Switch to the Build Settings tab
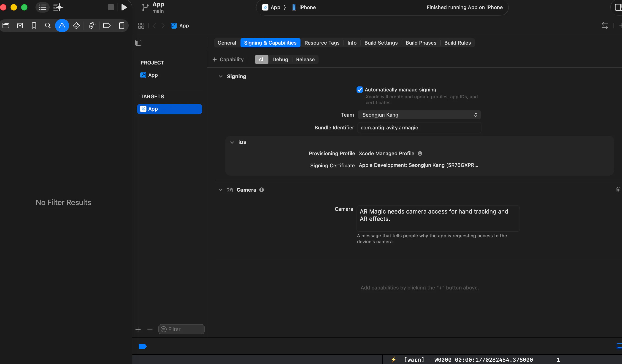This screenshot has width=622, height=364. [381, 43]
